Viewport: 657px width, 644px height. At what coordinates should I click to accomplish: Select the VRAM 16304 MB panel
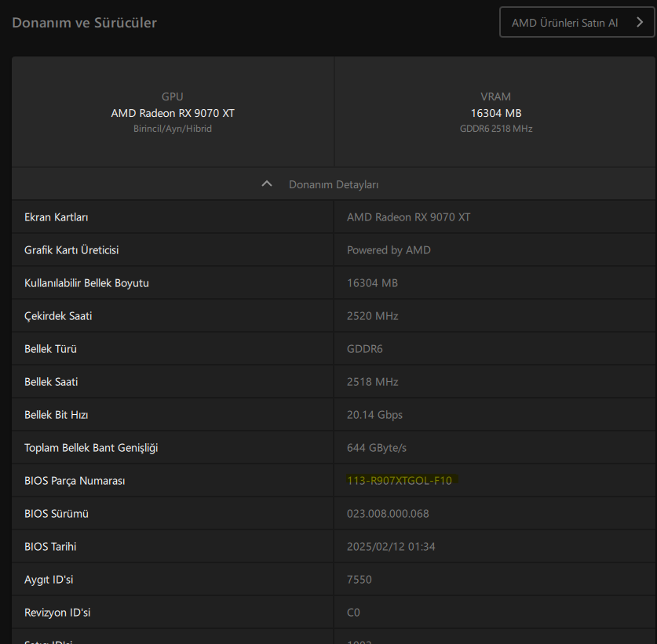coord(495,112)
